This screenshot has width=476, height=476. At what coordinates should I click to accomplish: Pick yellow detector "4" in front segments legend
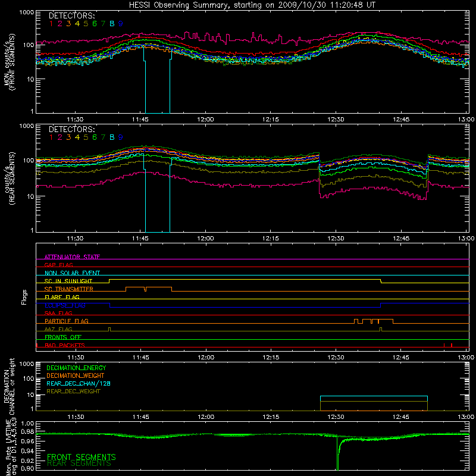tap(77, 24)
